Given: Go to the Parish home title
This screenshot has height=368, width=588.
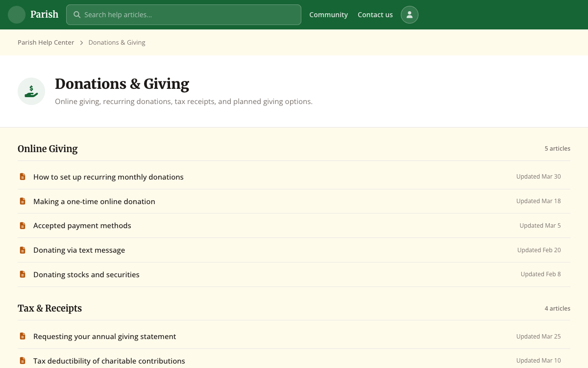Looking at the screenshot, I should 44,15.
